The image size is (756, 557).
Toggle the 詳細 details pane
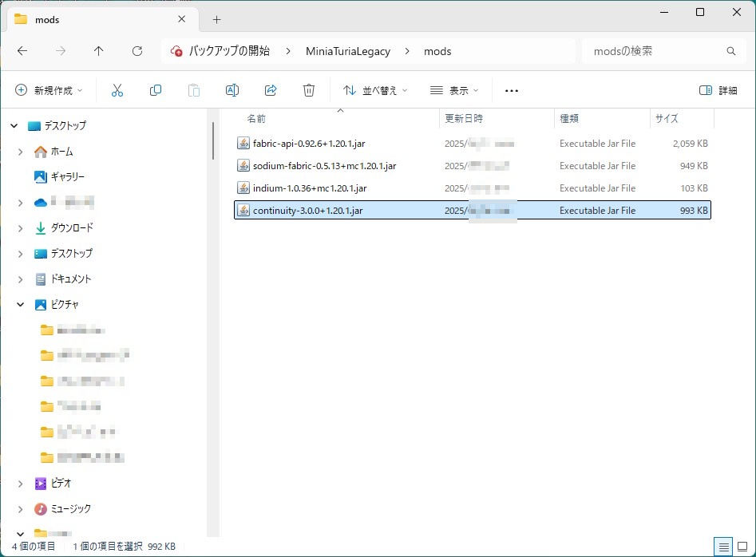click(x=718, y=90)
